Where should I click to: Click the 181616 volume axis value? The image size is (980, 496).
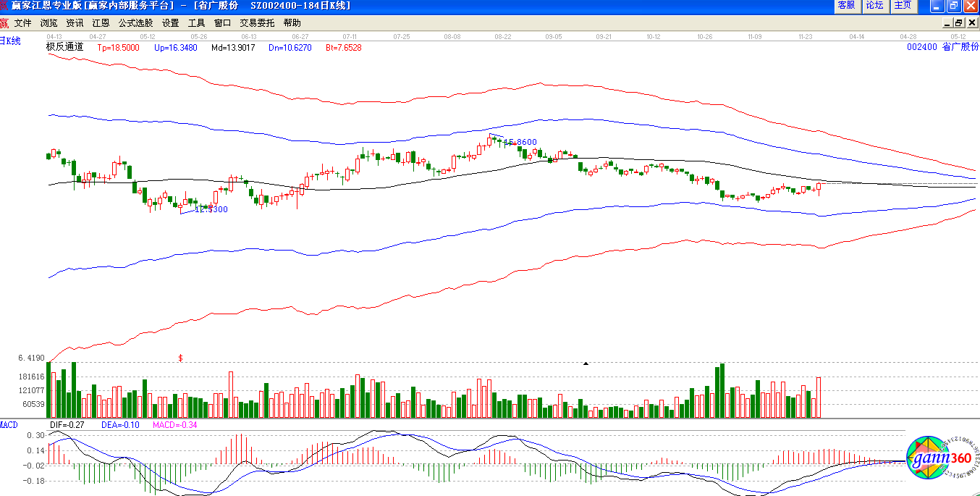pyautogui.click(x=32, y=377)
